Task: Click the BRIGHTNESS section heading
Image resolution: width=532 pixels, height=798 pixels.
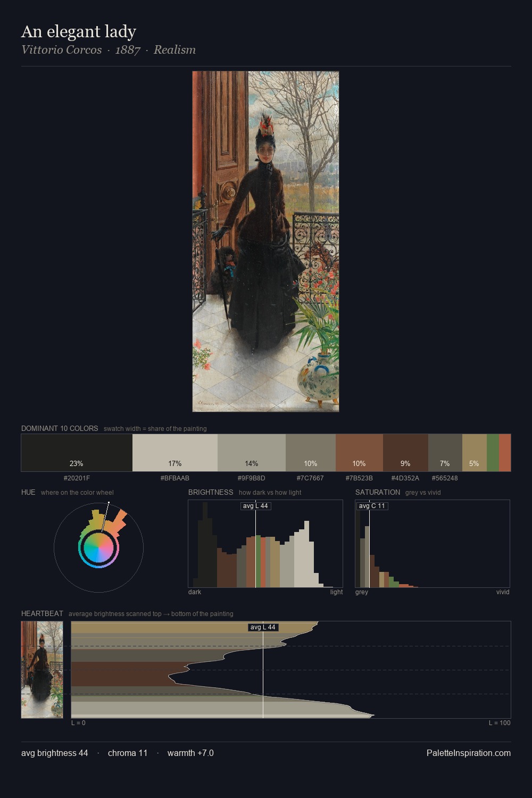Action: tap(211, 492)
